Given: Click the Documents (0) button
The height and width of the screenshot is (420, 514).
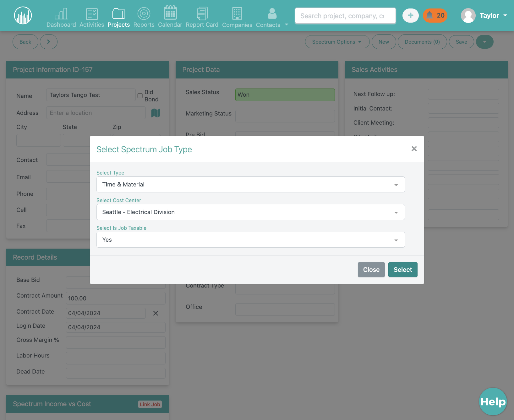Looking at the screenshot, I should coord(422,42).
